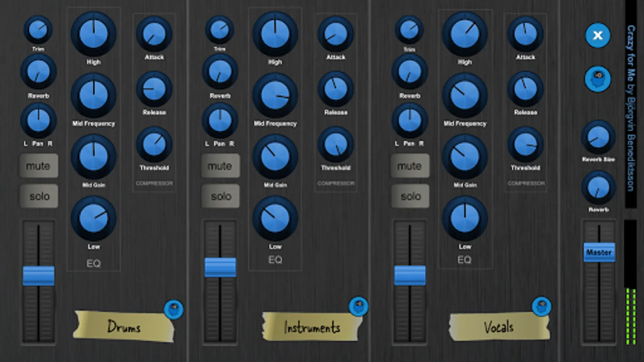Click the Drums EQ Mid Frequency knob

coord(93,95)
